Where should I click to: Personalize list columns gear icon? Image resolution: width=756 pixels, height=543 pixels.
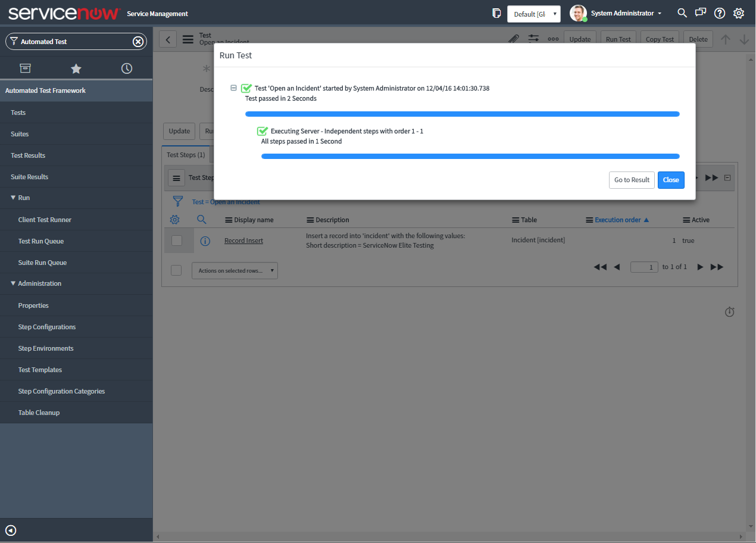coord(174,220)
